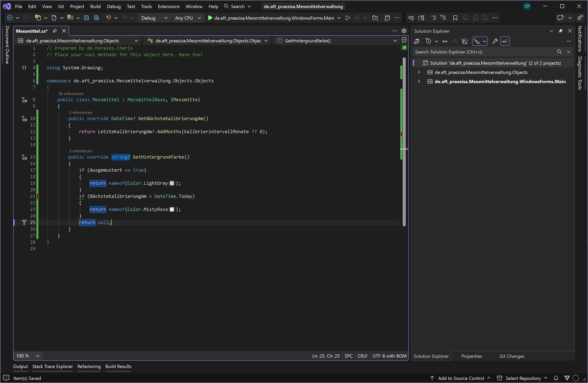
Task: Toggle Show All Files in Solution Explorer
Action: [465, 41]
